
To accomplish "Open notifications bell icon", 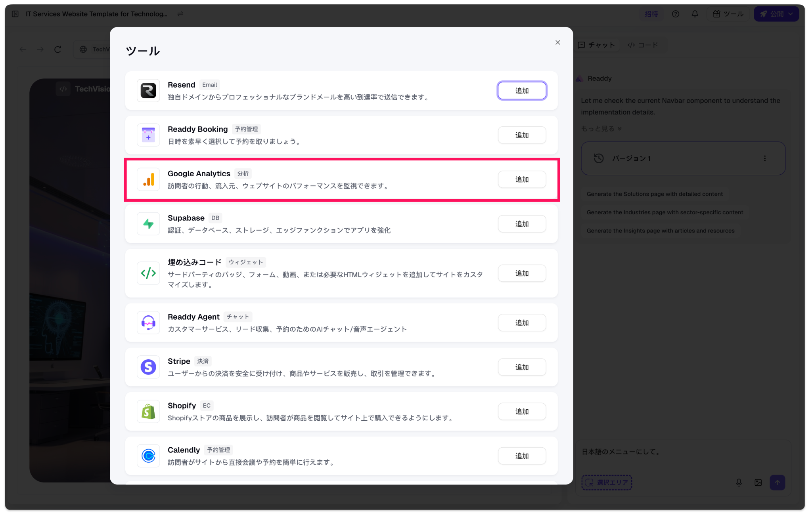I will tap(695, 14).
